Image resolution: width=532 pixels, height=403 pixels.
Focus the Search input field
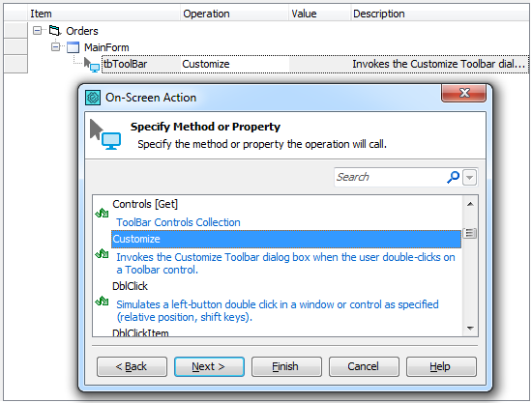390,177
